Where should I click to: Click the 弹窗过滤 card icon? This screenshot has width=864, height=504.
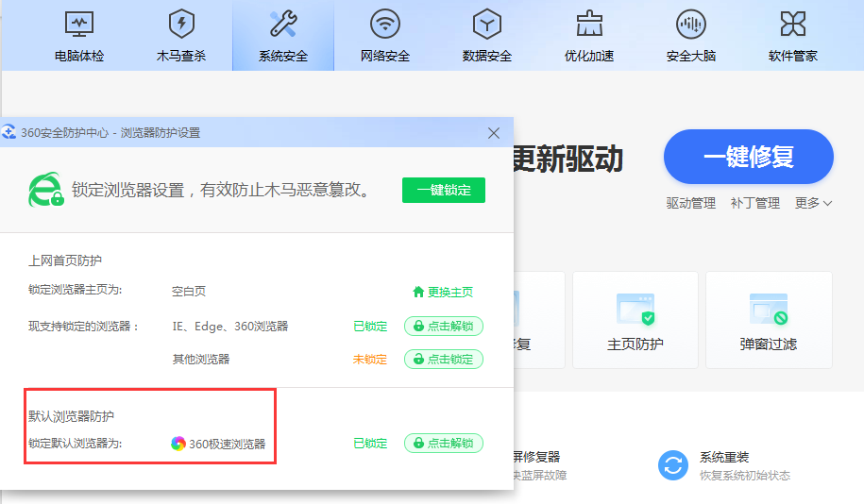pyautogui.click(x=768, y=310)
